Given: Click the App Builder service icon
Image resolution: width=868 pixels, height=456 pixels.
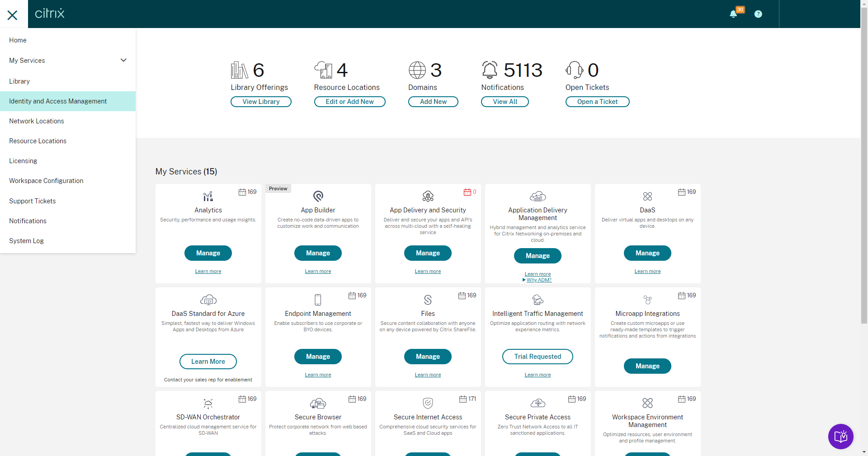Looking at the screenshot, I should click(x=318, y=196).
